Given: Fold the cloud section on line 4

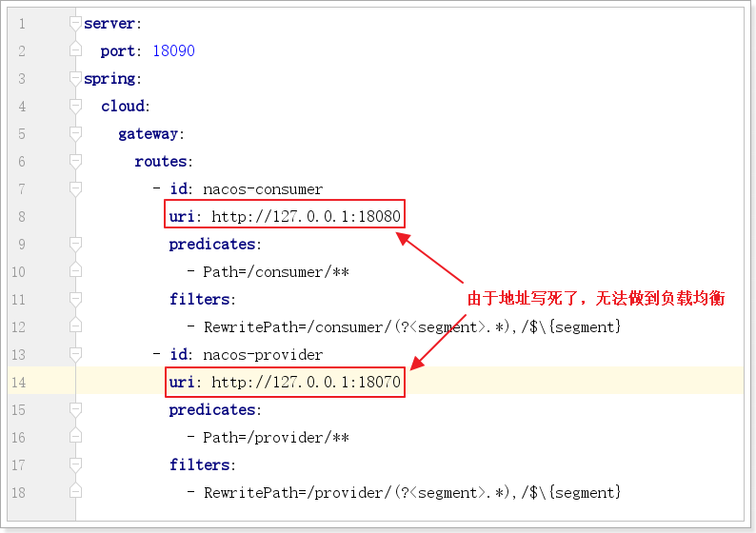Looking at the screenshot, I should [x=75, y=106].
